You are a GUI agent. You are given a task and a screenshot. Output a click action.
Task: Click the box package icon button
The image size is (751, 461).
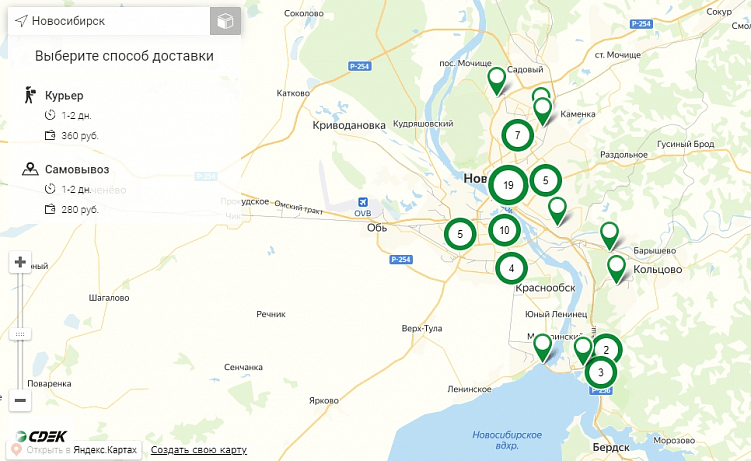click(225, 21)
